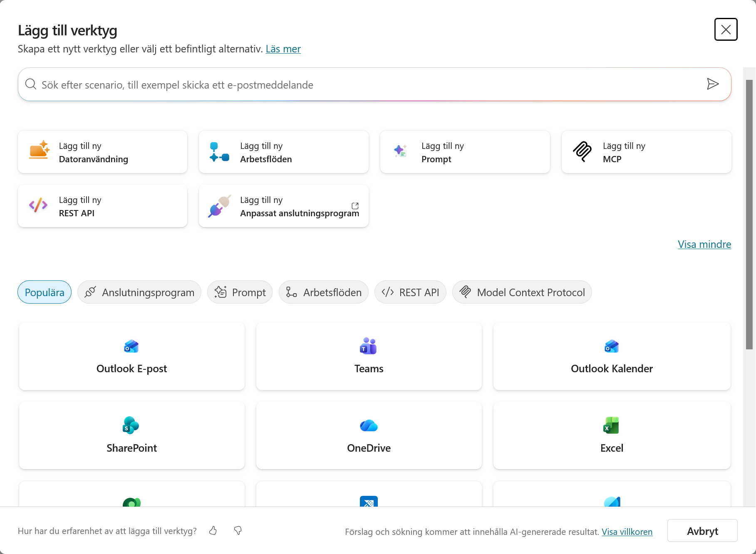This screenshot has height=554, width=756.
Task: Switch to Anslutningsprogram filter tab
Action: click(x=139, y=292)
